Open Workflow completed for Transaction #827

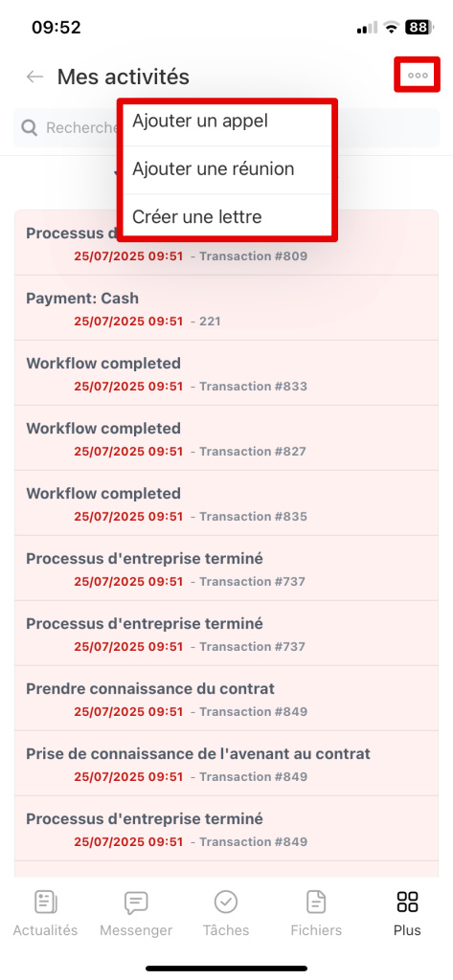click(226, 438)
